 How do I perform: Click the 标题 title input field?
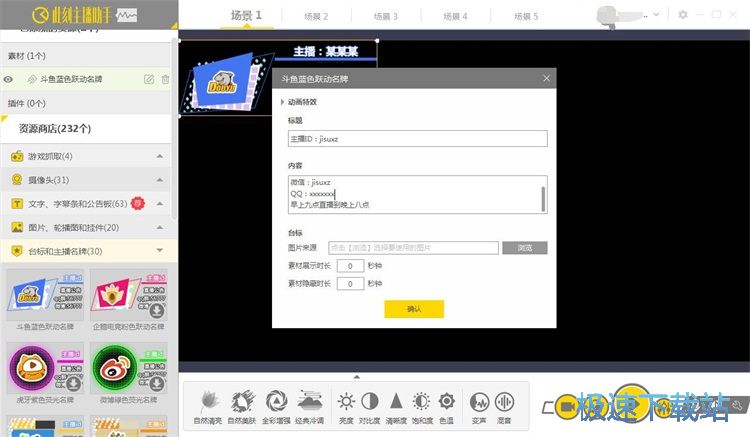coord(417,139)
